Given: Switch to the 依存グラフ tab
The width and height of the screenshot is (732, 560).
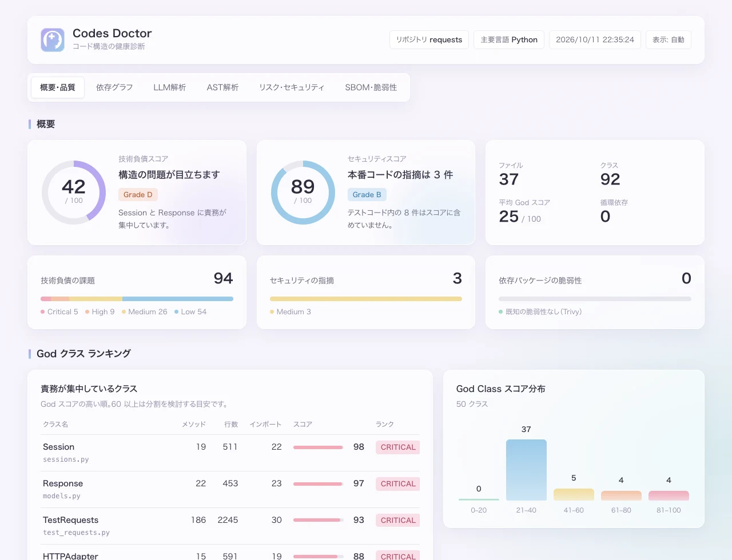Looking at the screenshot, I should [114, 87].
